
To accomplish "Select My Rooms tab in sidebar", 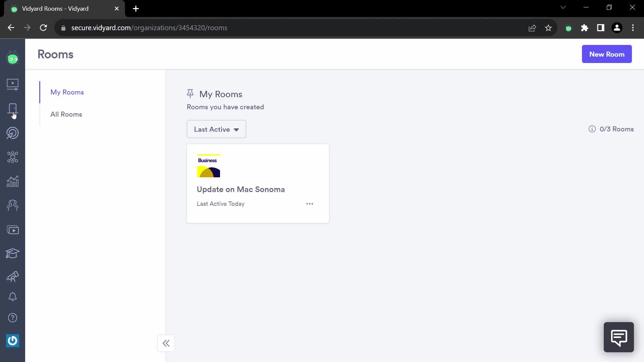I will (67, 93).
